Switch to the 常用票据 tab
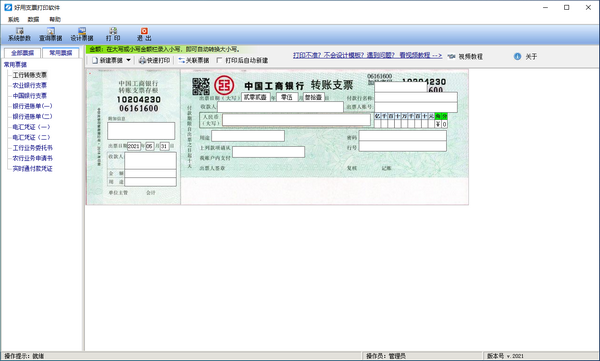The width and height of the screenshot is (600, 361). [60, 52]
